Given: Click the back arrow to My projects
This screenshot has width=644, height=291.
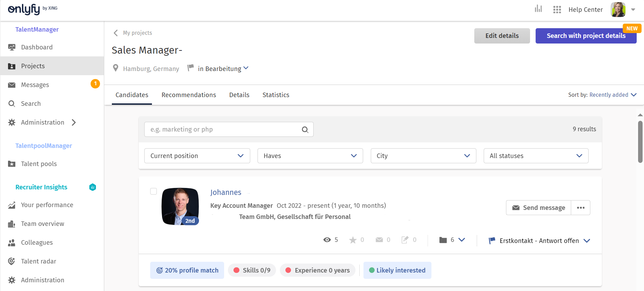Looking at the screenshot, I should tap(116, 33).
